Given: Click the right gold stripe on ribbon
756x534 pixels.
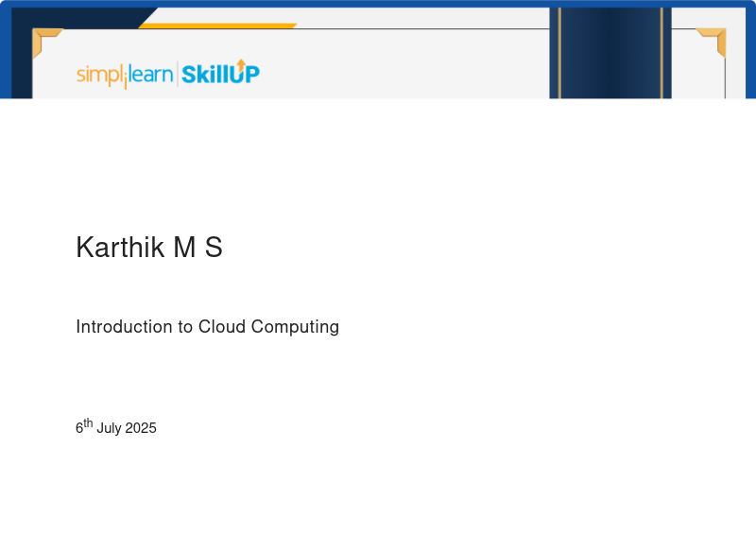Looking at the screenshot, I should coord(661,52).
